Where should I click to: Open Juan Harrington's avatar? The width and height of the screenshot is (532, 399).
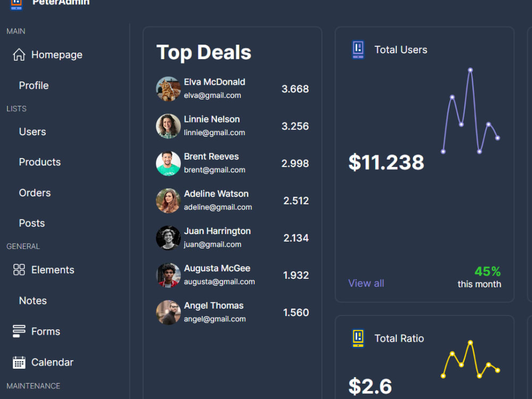168,238
